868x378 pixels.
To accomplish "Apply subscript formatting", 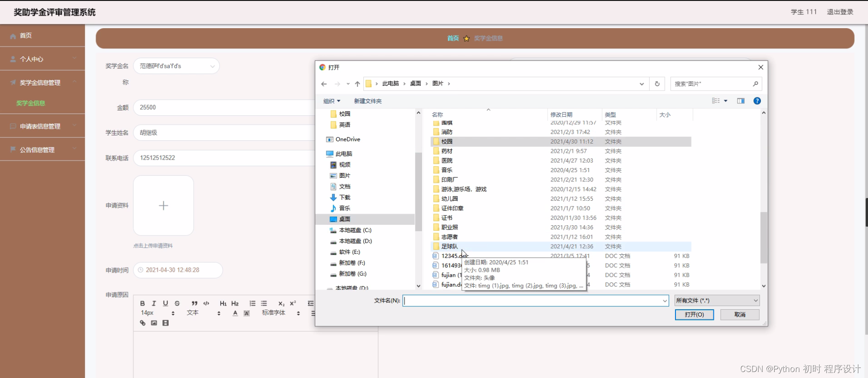I will coord(281,303).
